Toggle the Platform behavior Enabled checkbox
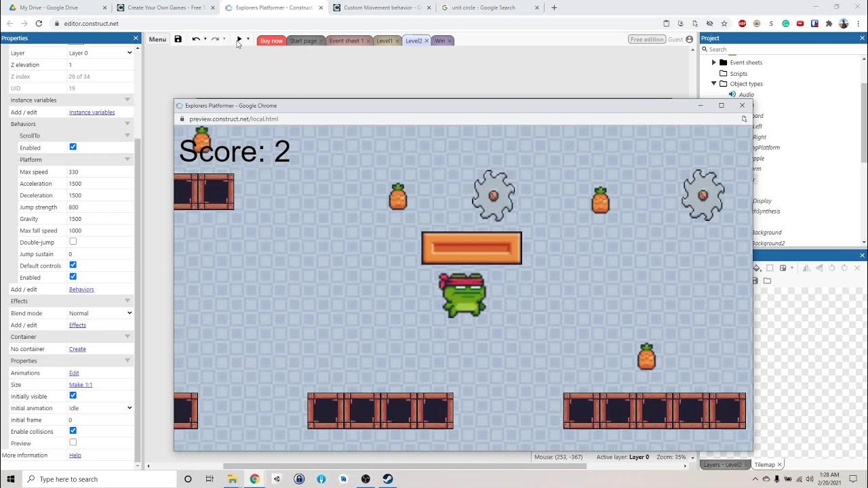Viewport: 868px width, 488px height. pyautogui.click(x=73, y=277)
